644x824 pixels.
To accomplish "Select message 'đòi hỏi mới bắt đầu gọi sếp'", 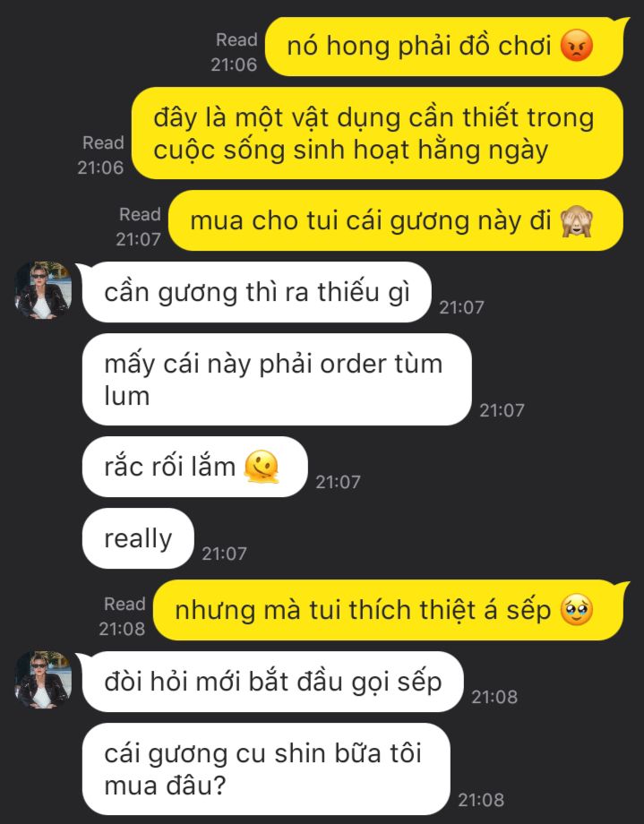I will (273, 682).
